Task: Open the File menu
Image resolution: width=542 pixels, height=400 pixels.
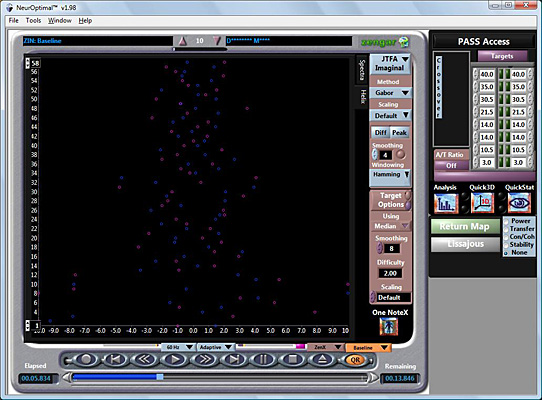Action: 13,20
